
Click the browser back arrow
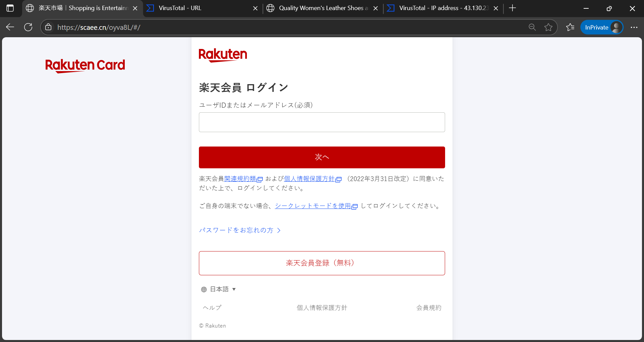coord(10,27)
